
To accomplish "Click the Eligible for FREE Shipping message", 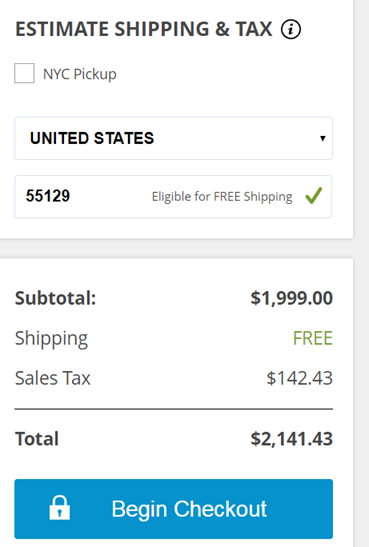I will [x=222, y=197].
